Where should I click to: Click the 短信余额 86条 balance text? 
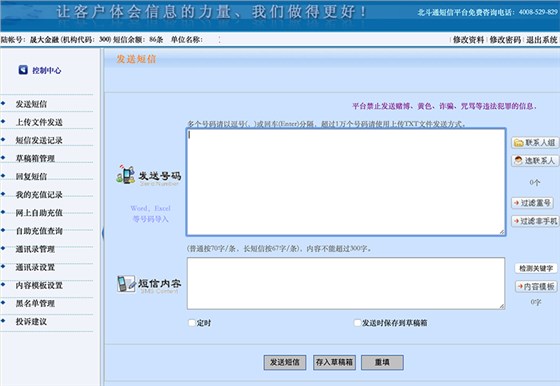(x=138, y=40)
